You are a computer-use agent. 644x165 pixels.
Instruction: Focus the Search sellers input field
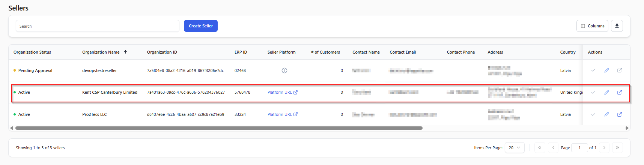coord(97,26)
